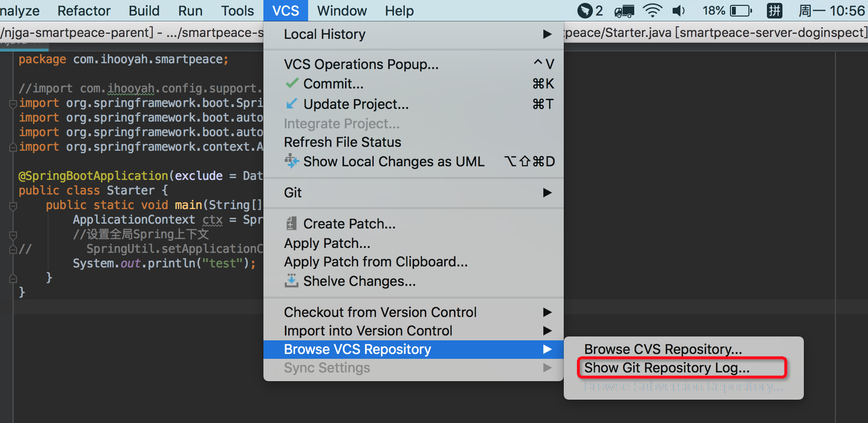The width and height of the screenshot is (868, 423).
Task: Click the 拼 input method icon
Action: click(x=774, y=10)
